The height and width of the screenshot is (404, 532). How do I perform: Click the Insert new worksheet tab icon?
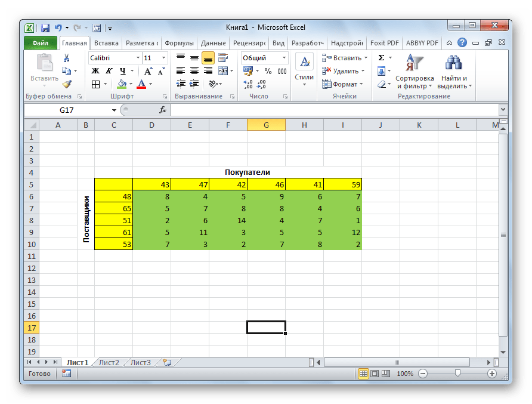click(167, 362)
